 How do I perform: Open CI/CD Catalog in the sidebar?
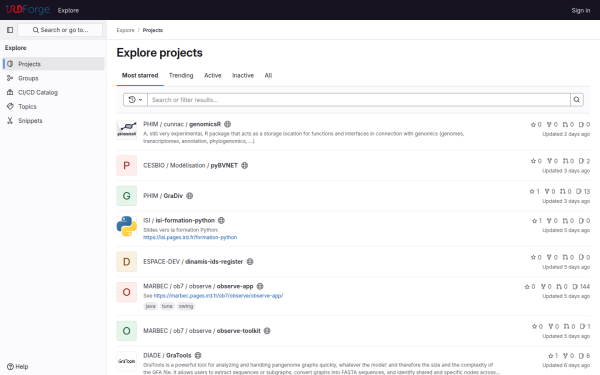(53, 92)
